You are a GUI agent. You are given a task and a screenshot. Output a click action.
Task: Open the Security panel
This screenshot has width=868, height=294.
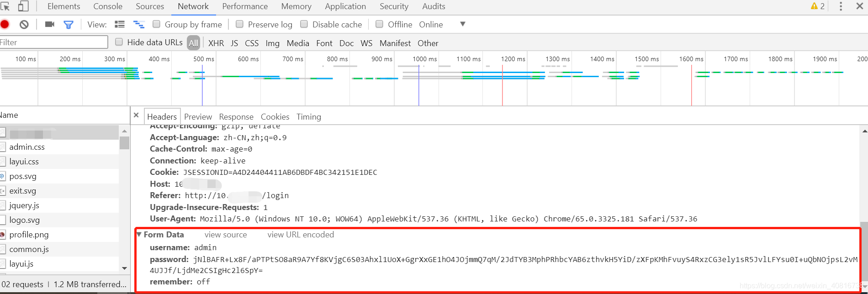pos(394,6)
